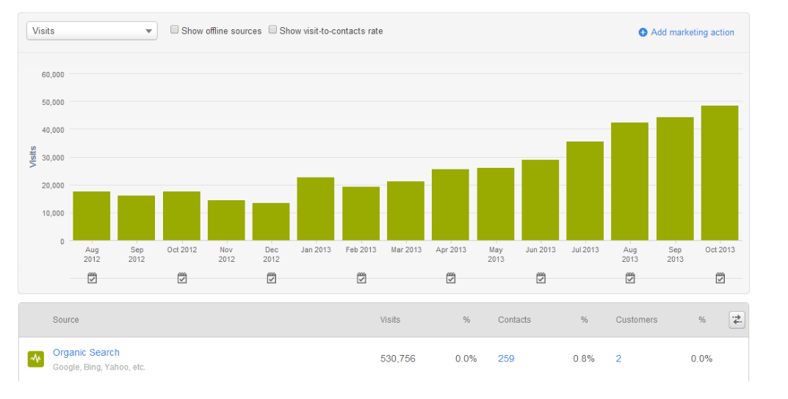Click the Customers column header
The height and width of the screenshot is (399, 788).
click(x=636, y=320)
